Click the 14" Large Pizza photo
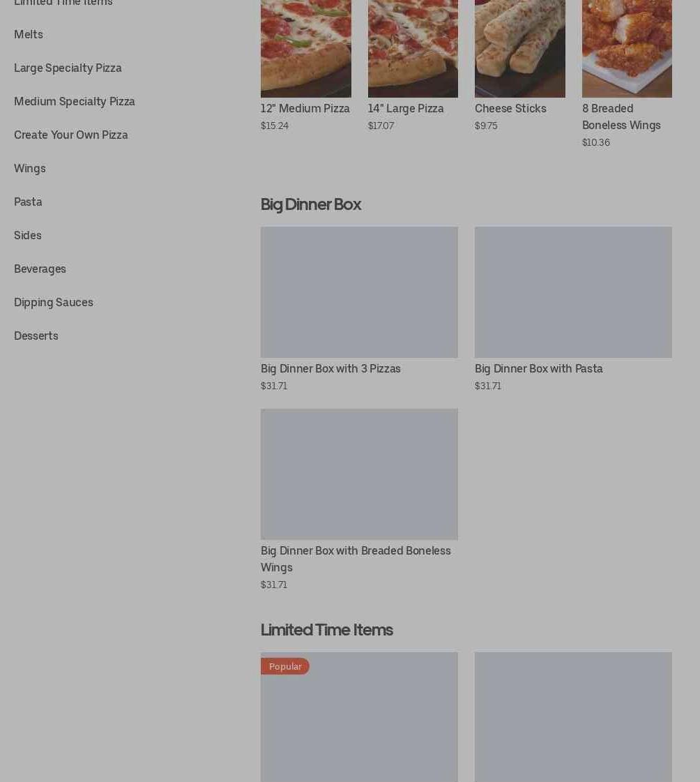 click(413, 48)
